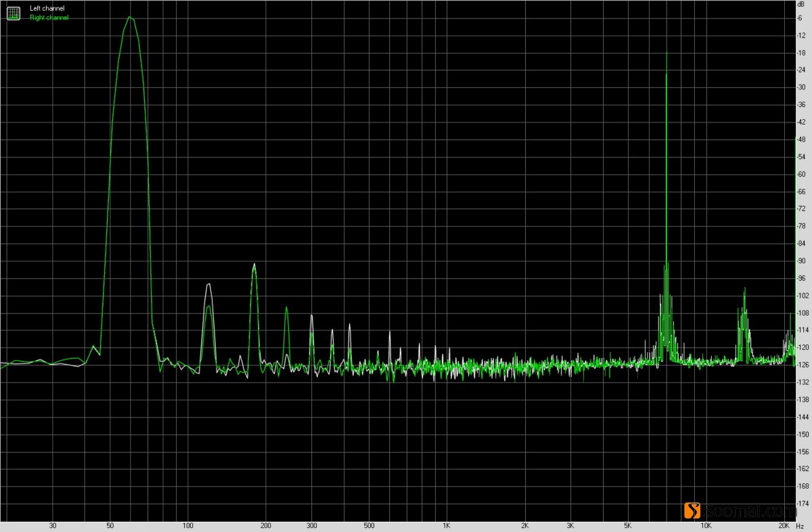Click the spectrum graph icon in the legend
Screen dimensions: 812x532
coord(14,13)
